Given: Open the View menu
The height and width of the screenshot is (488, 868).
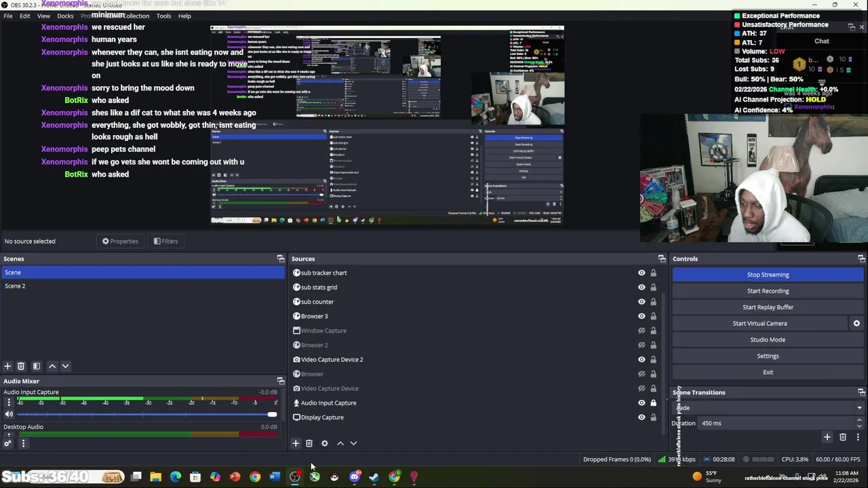Looking at the screenshot, I should coord(43,16).
